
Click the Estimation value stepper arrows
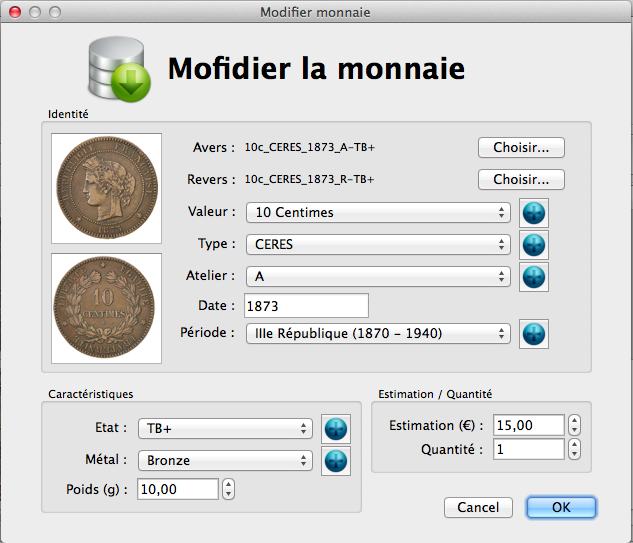(574, 426)
